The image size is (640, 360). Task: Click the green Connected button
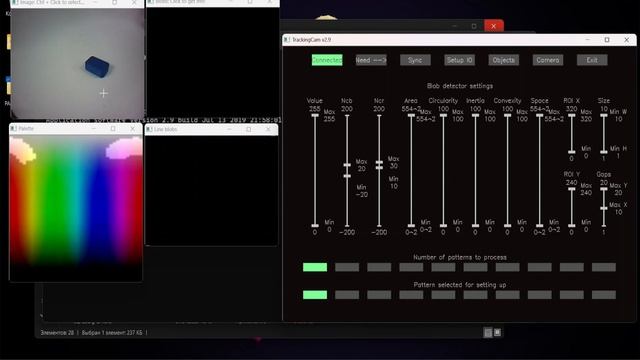pos(327,60)
